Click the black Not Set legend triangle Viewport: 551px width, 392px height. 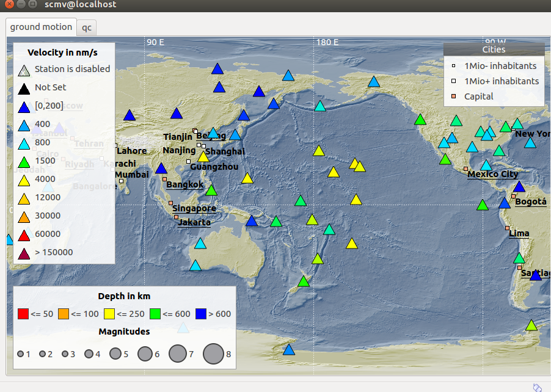pyautogui.click(x=24, y=89)
